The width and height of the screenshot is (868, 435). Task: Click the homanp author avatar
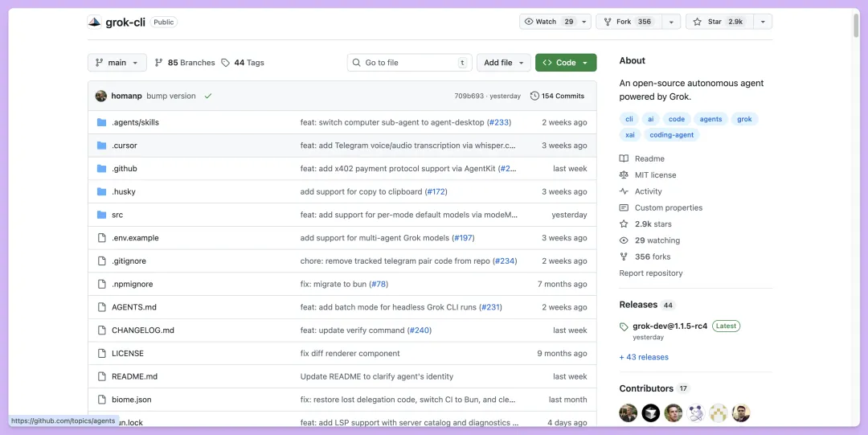(x=101, y=96)
